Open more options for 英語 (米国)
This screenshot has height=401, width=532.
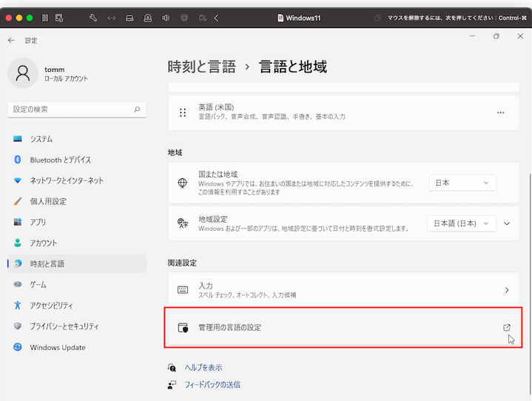(500, 112)
